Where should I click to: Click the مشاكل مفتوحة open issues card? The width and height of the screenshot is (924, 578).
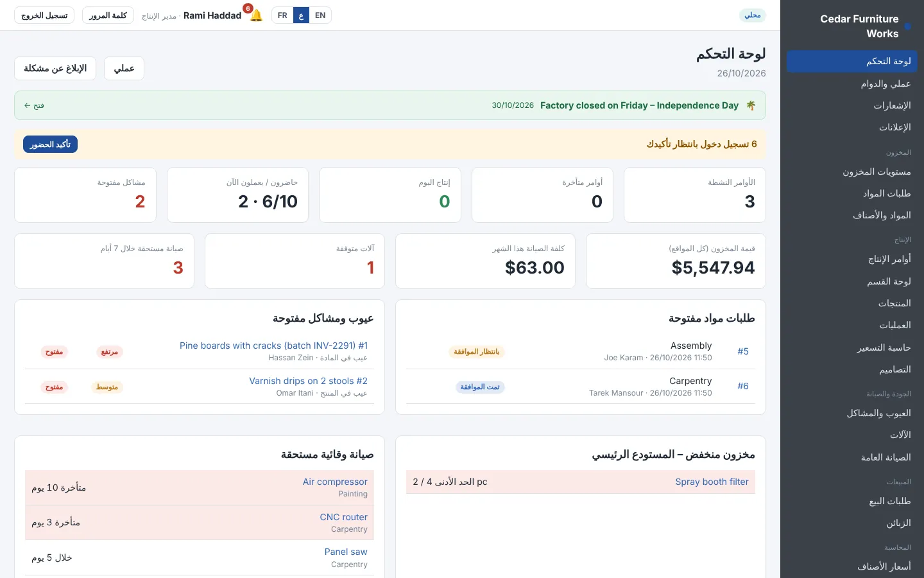85,195
